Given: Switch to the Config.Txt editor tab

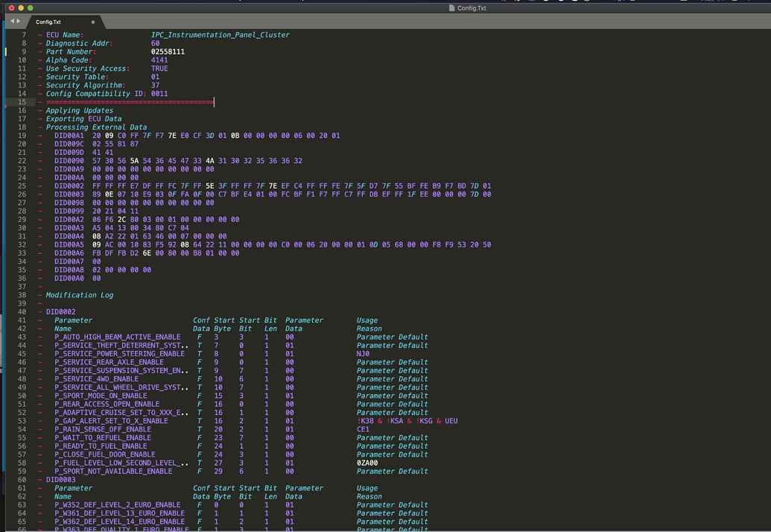Looking at the screenshot, I should (49, 22).
